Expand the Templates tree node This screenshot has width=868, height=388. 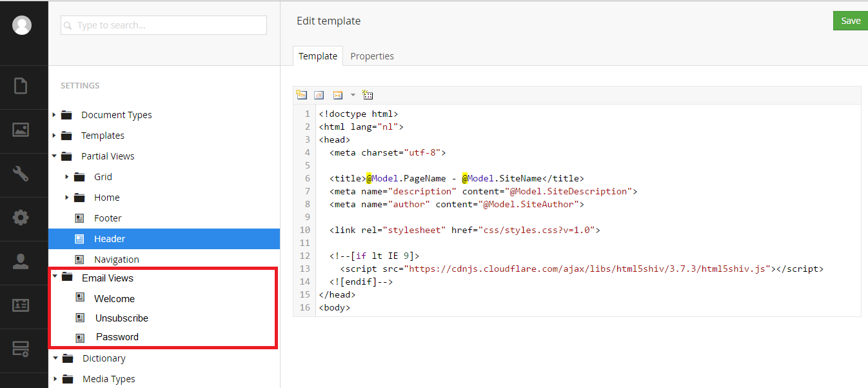coord(54,136)
